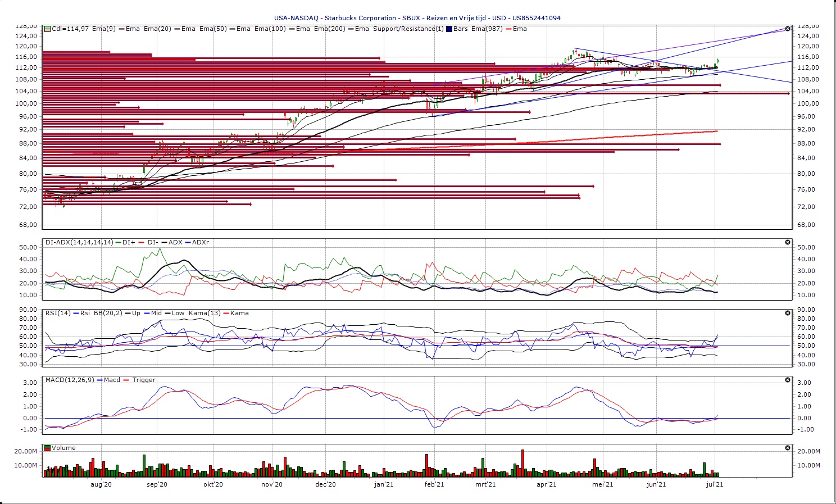
Task: Click the ADXr legend label
Action: 201,242
